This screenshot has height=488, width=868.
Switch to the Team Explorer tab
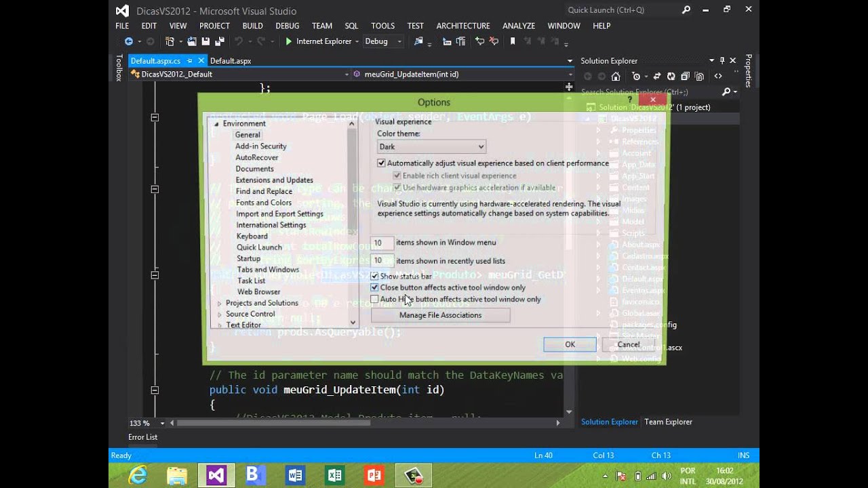668,422
